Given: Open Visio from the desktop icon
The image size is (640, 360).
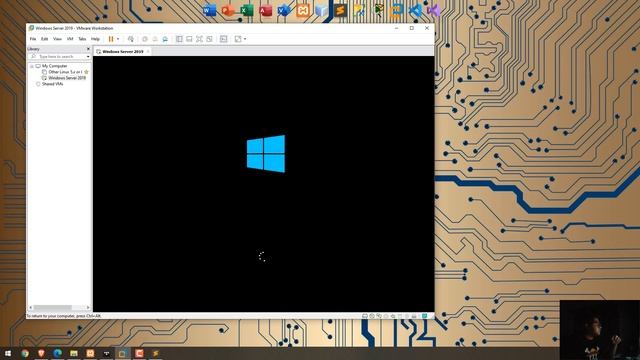Looking at the screenshot, I should coord(284,10).
